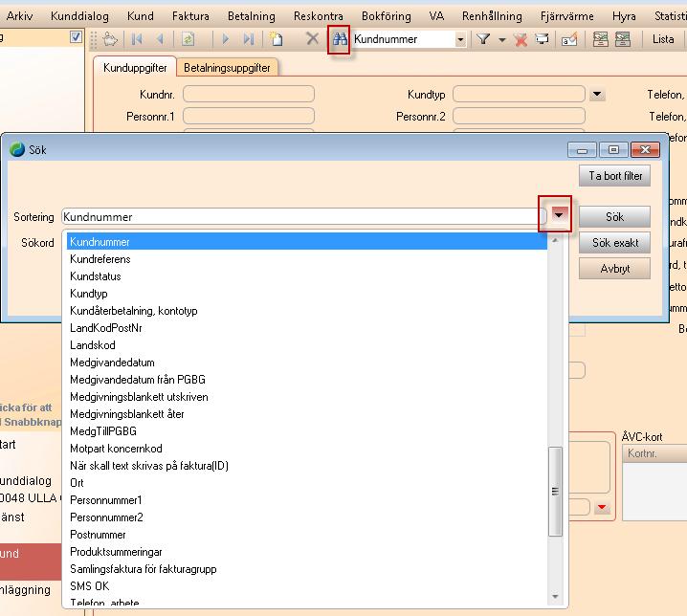Select Postnummer option
Image resolution: width=687 pixels, height=616 pixels.
click(307, 535)
